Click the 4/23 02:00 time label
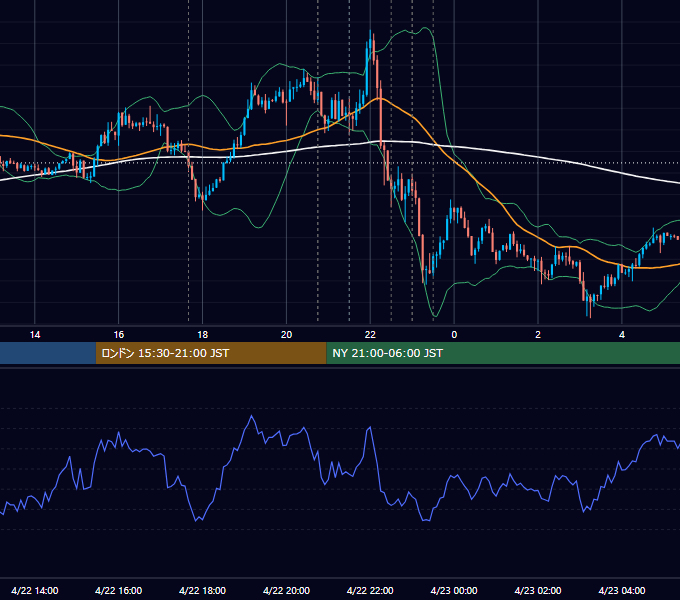Viewport: 680px width, 600px height. point(538,590)
